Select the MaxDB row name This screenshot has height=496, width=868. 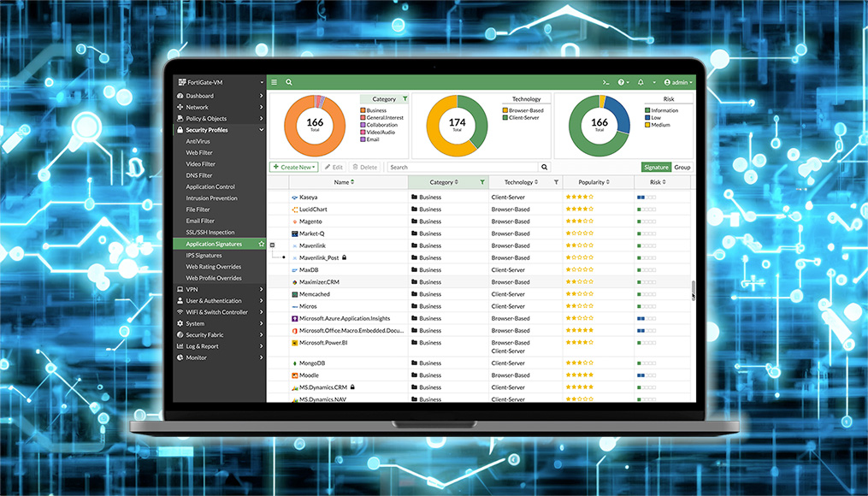coord(309,269)
